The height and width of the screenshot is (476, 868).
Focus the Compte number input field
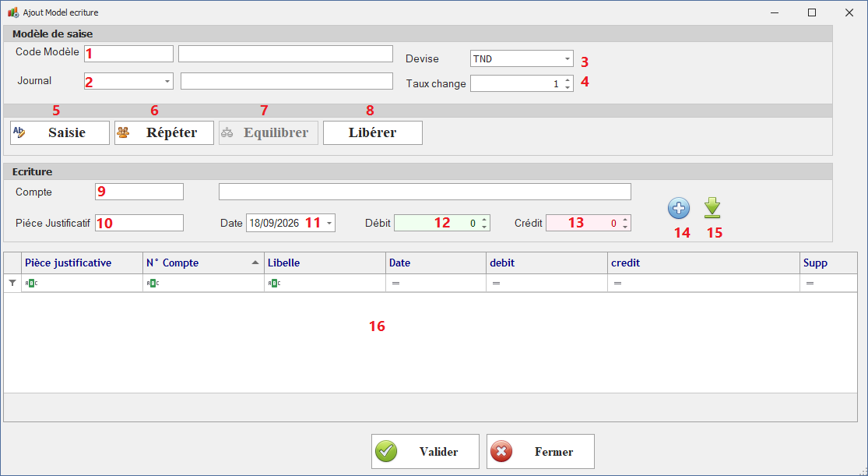pos(139,192)
